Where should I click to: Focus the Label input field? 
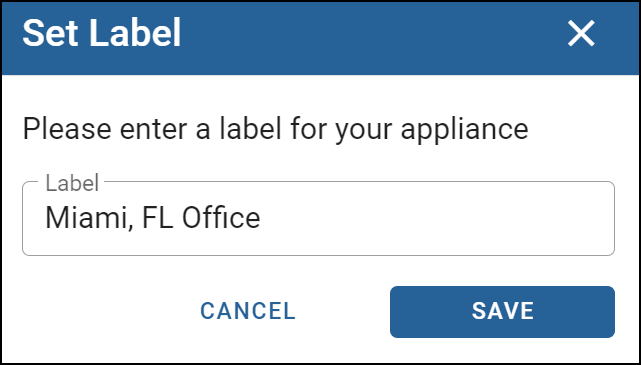coord(318,219)
